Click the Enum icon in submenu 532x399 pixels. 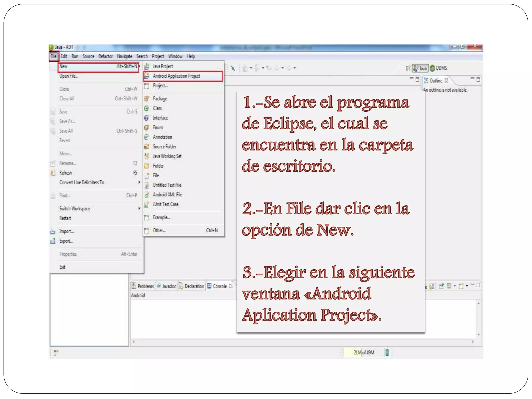(147, 128)
